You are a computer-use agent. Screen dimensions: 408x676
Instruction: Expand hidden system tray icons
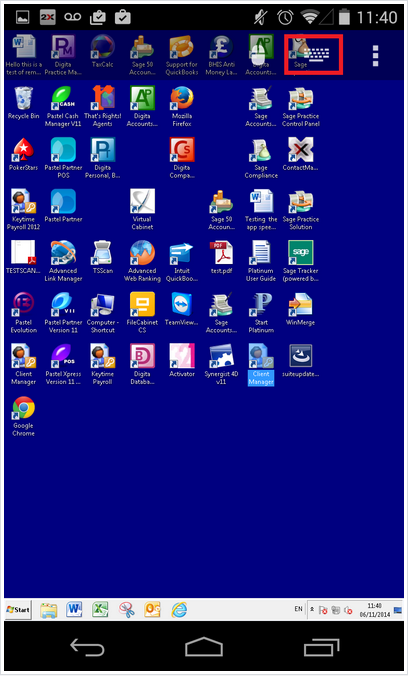(x=312, y=609)
